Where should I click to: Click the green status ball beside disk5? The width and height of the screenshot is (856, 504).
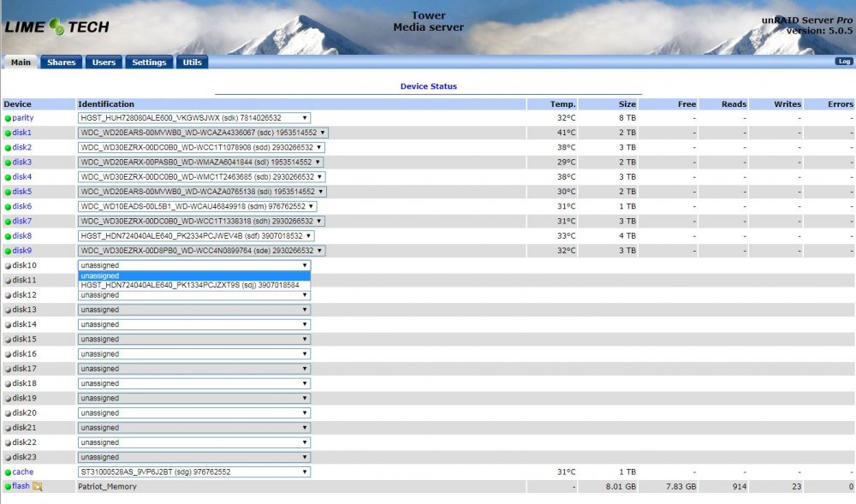pyautogui.click(x=8, y=192)
